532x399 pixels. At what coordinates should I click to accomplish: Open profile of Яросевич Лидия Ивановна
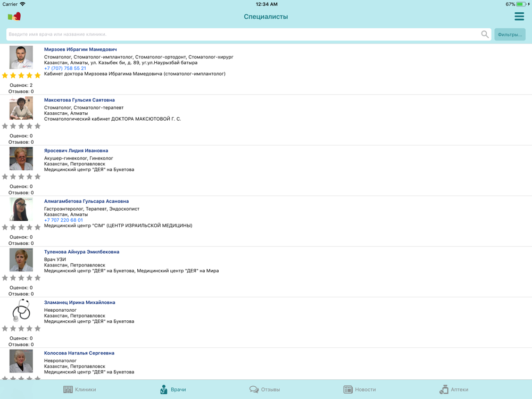[76, 151]
